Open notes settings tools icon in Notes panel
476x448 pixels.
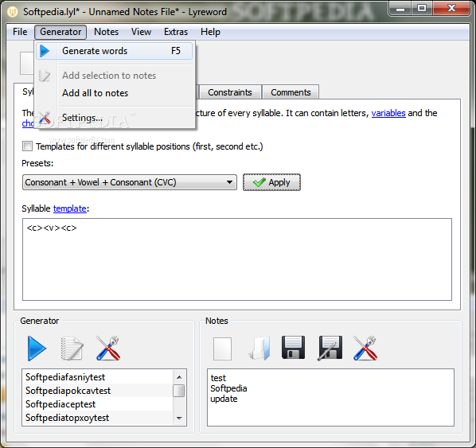pyautogui.click(x=365, y=349)
